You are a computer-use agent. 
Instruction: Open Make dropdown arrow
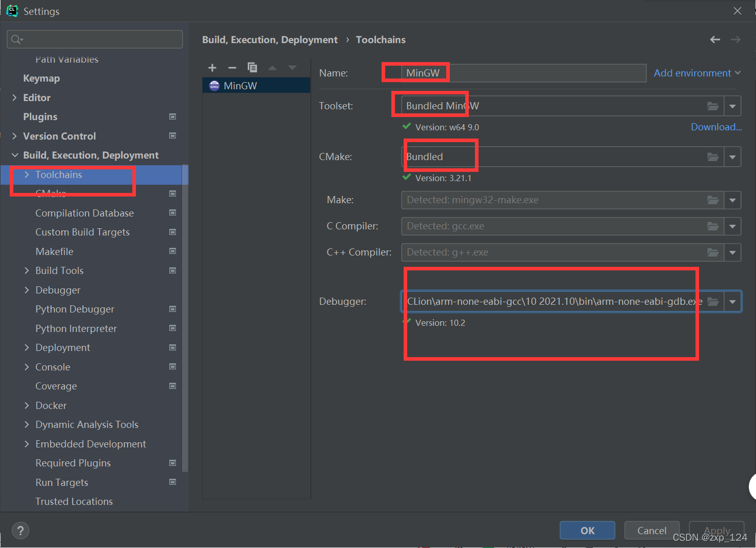coord(732,200)
